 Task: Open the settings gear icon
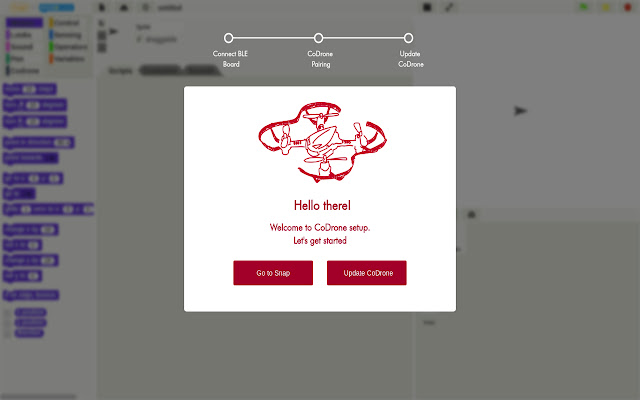(145, 7)
